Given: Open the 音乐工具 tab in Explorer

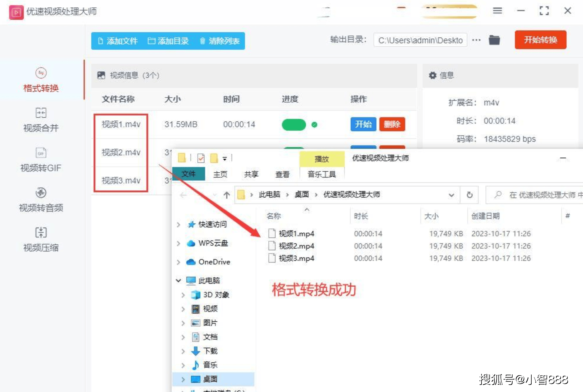Looking at the screenshot, I should click(322, 174).
